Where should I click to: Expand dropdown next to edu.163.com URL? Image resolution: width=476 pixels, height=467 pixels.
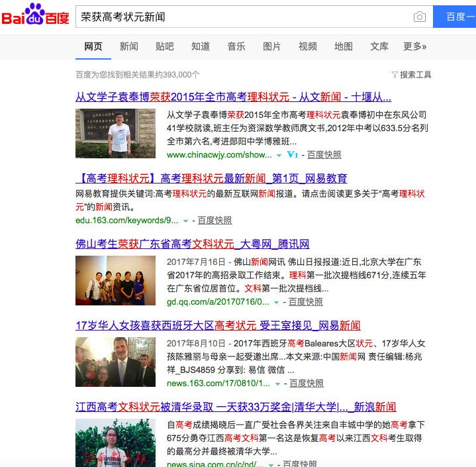click(x=185, y=221)
